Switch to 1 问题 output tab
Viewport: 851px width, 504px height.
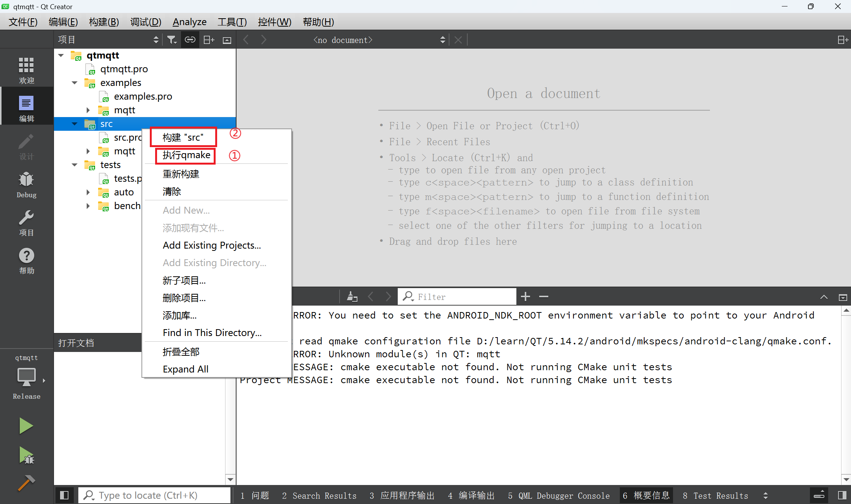(255, 496)
